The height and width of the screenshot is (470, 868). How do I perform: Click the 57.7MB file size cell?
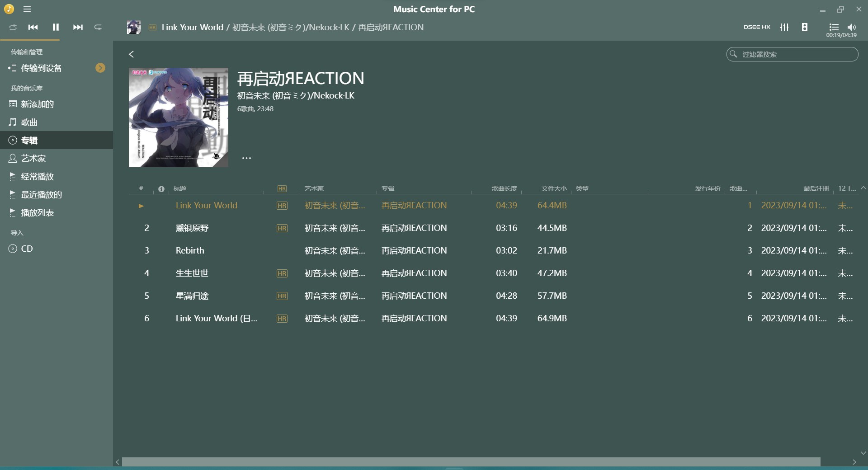point(552,296)
